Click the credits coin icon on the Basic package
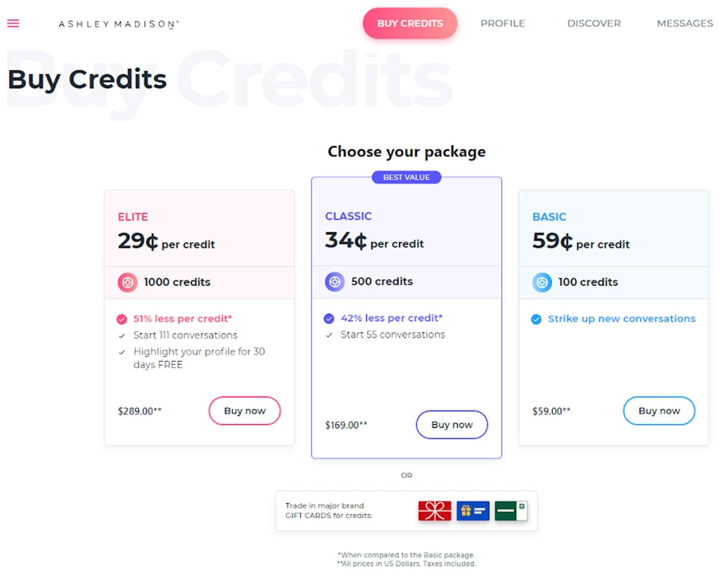This screenshot has width=728, height=578. pos(541,281)
